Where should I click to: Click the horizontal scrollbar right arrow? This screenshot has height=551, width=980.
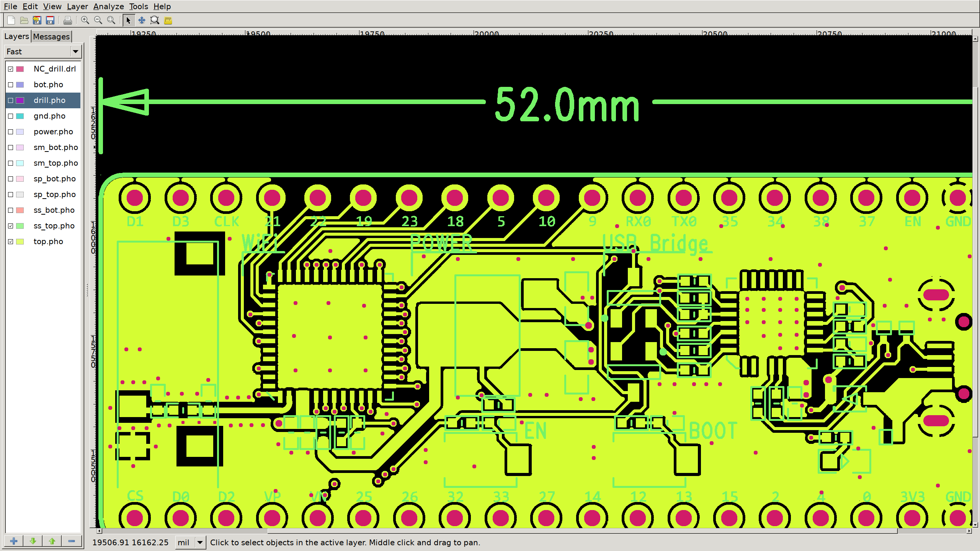click(969, 531)
